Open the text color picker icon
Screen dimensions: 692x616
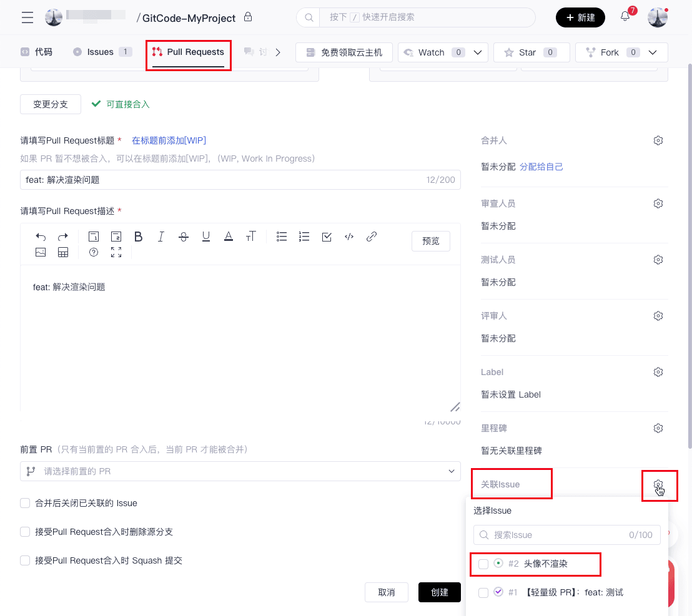pos(229,237)
